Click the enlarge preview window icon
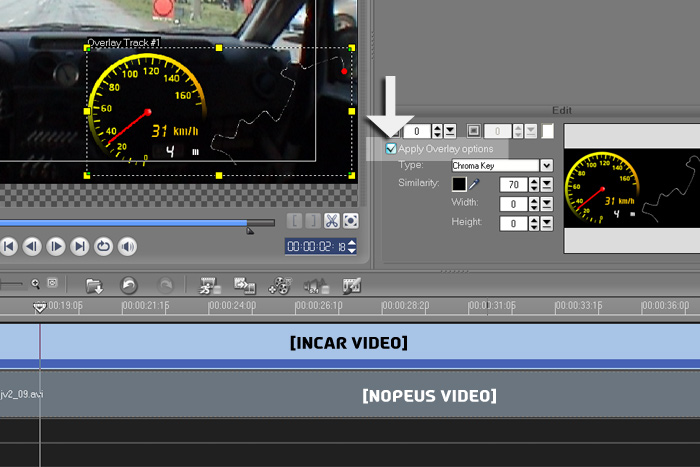 click(x=351, y=221)
